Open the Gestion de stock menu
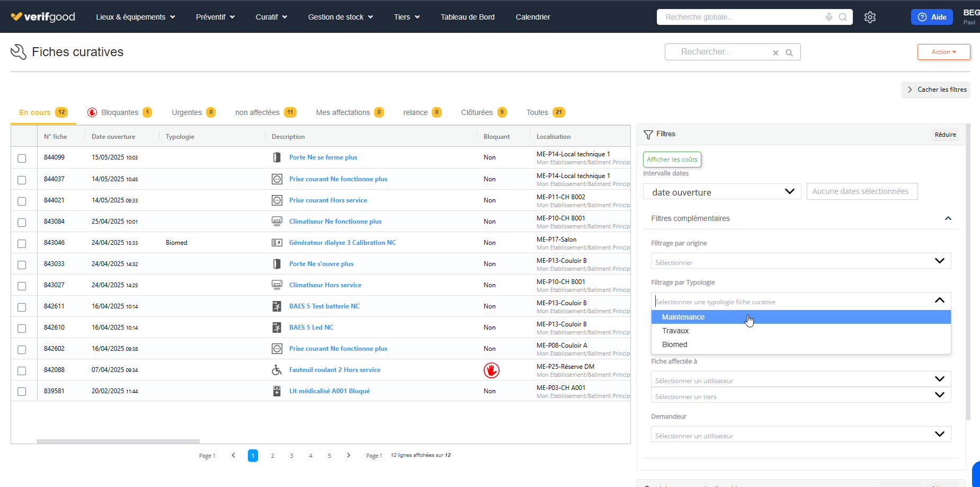Image resolution: width=980 pixels, height=487 pixels. point(341,17)
